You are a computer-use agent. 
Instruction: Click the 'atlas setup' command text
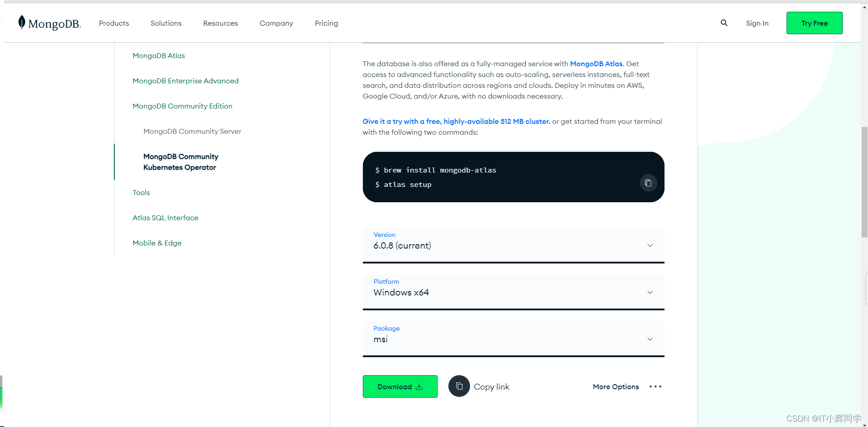click(x=407, y=185)
